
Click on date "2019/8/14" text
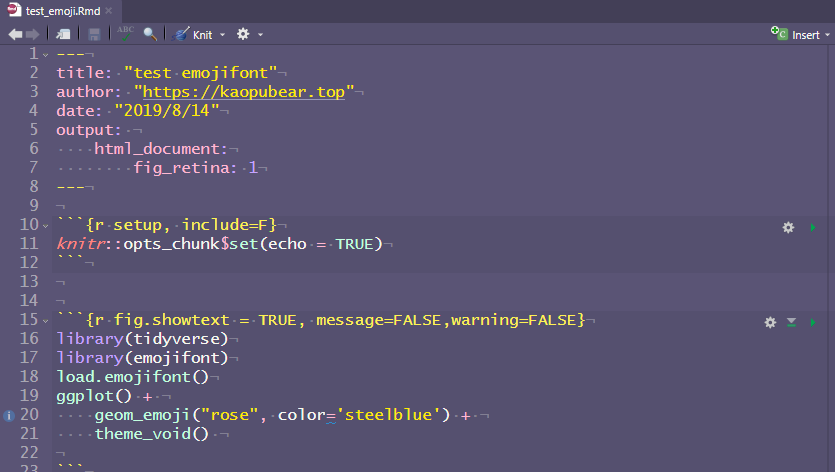[167, 110]
